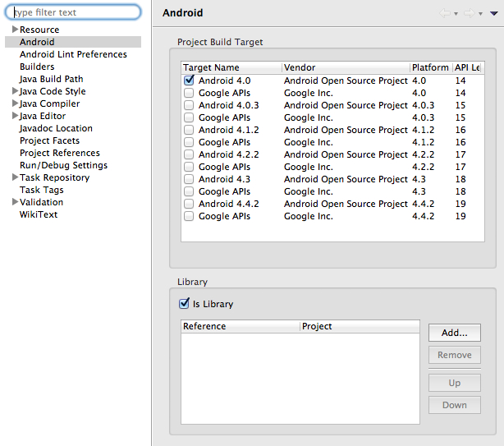Open Java Build Path settings
This screenshot has width=504, height=446.
(x=51, y=79)
